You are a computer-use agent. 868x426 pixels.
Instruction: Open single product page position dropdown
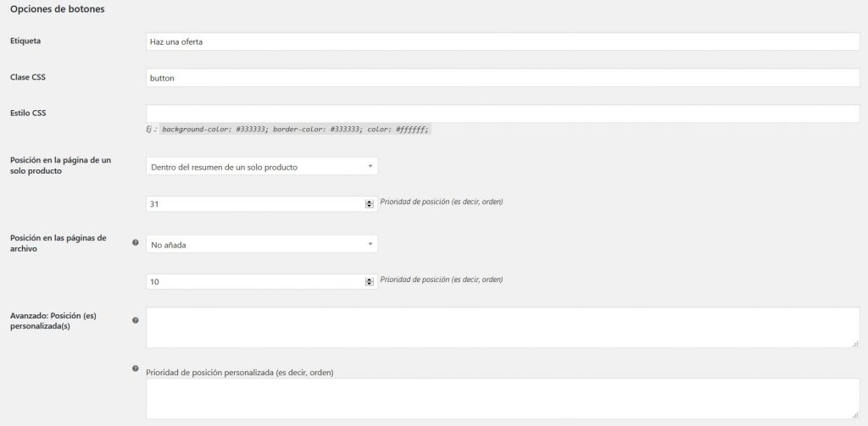(262, 167)
